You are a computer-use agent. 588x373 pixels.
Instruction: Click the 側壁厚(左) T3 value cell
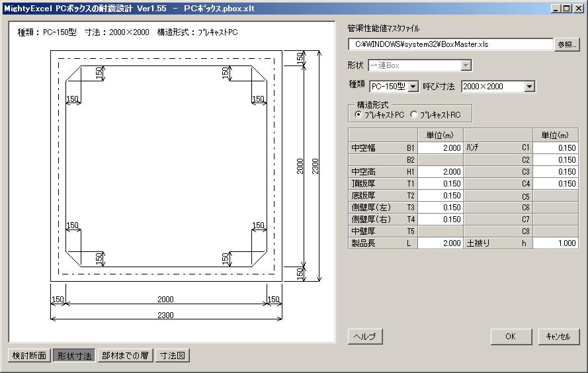pyautogui.click(x=441, y=208)
